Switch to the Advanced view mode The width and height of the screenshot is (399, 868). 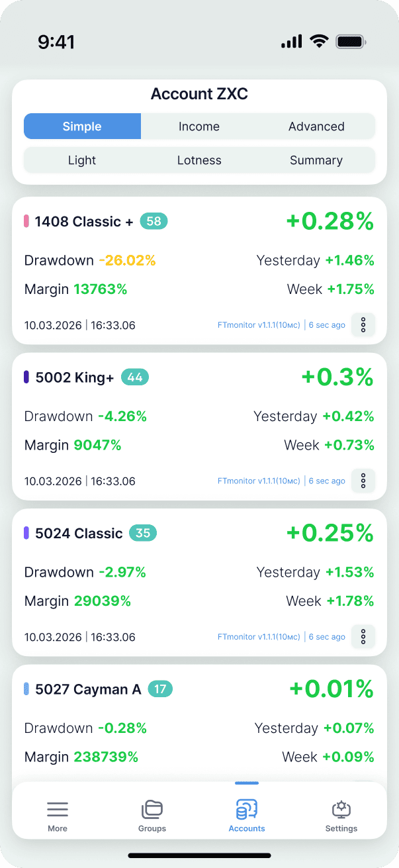(316, 126)
